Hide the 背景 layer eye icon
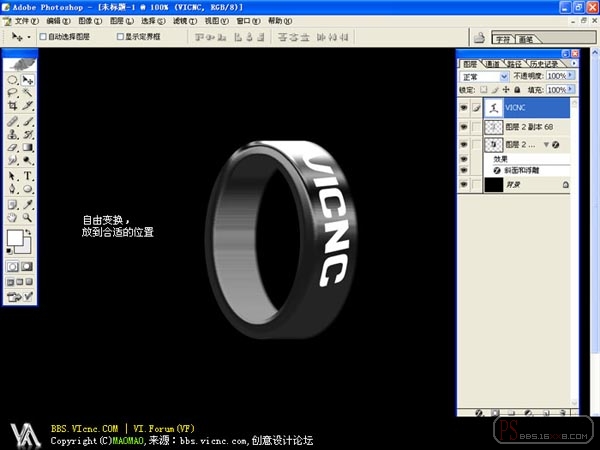Screen dimensions: 600x450 pos(464,184)
